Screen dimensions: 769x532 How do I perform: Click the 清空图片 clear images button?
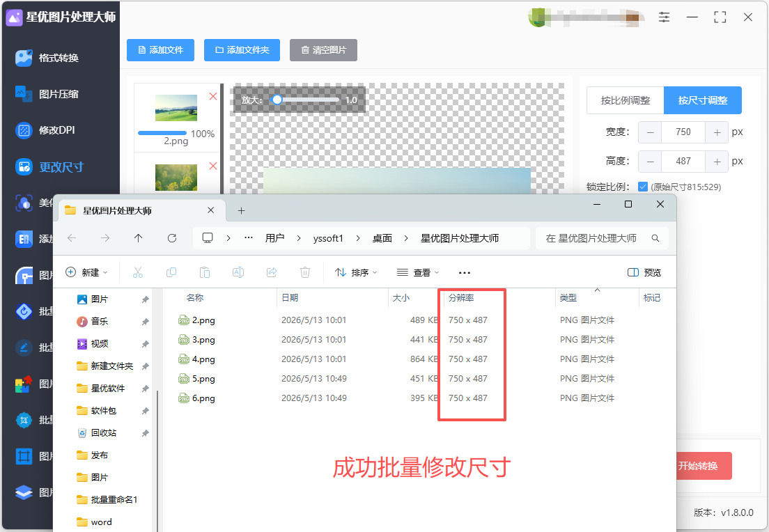[x=323, y=50]
